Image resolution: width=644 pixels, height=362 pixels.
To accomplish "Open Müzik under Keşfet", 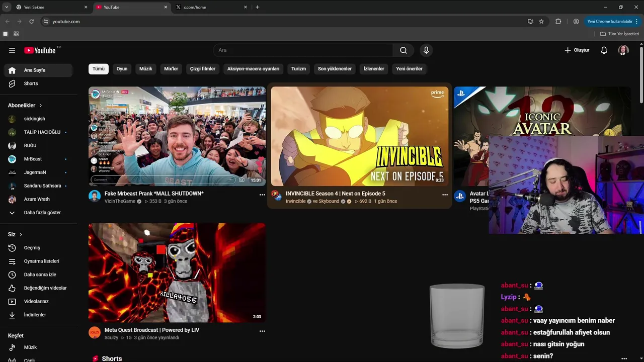I will 38,347.
